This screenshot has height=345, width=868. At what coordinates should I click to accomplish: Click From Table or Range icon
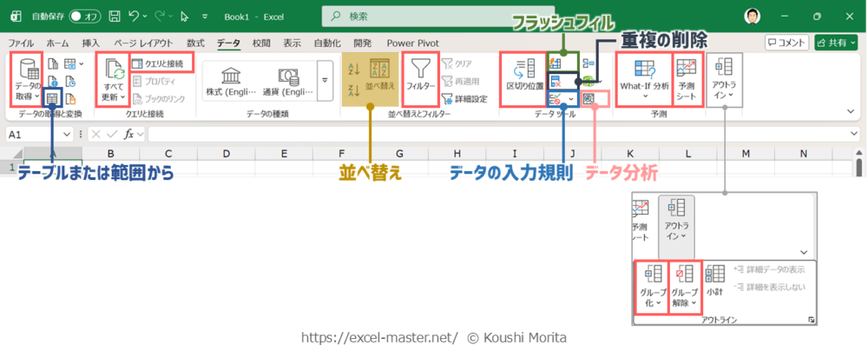pos(53,98)
